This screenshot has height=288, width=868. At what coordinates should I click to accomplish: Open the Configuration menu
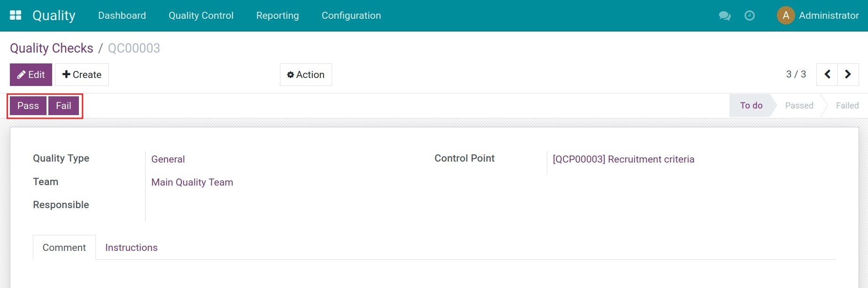[x=351, y=16]
